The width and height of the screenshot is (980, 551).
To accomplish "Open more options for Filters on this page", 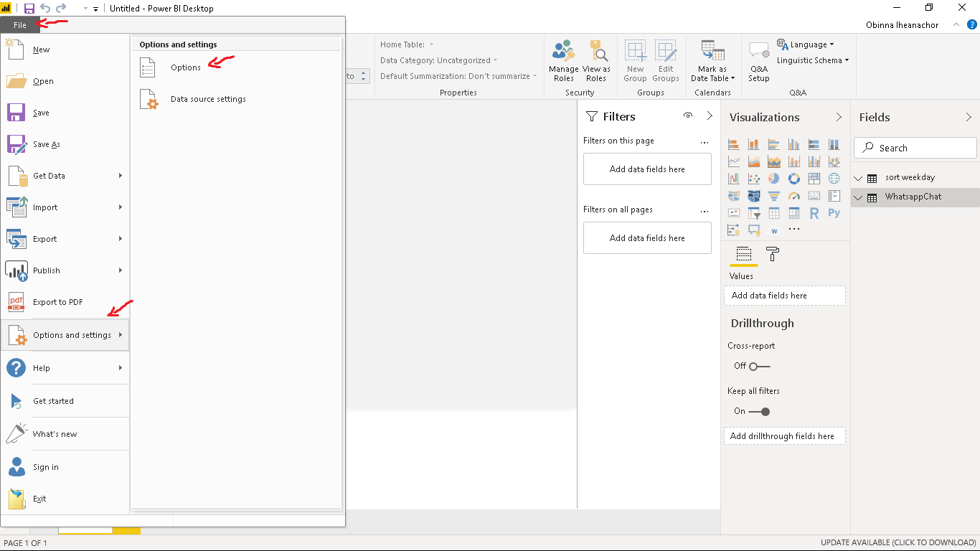I will coord(705,141).
